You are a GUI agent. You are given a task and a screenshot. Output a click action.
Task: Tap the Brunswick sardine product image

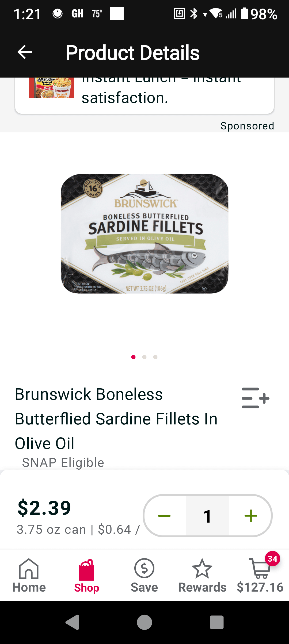[x=144, y=234]
